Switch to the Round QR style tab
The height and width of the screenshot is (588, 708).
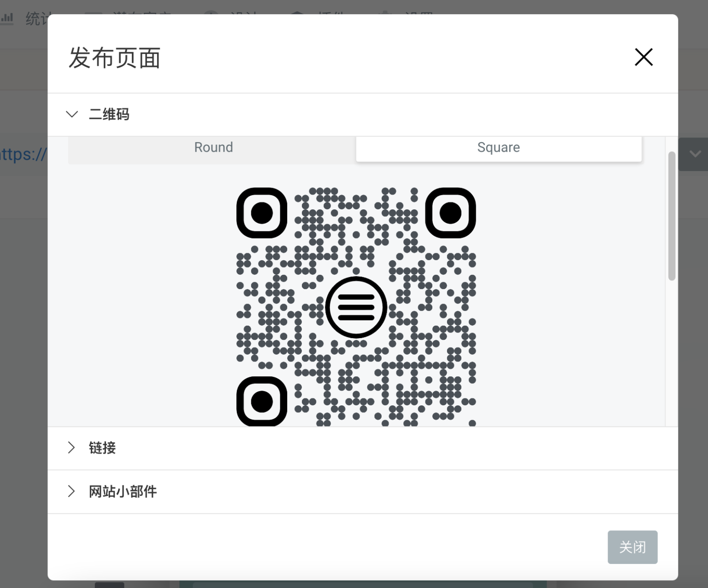click(x=213, y=148)
